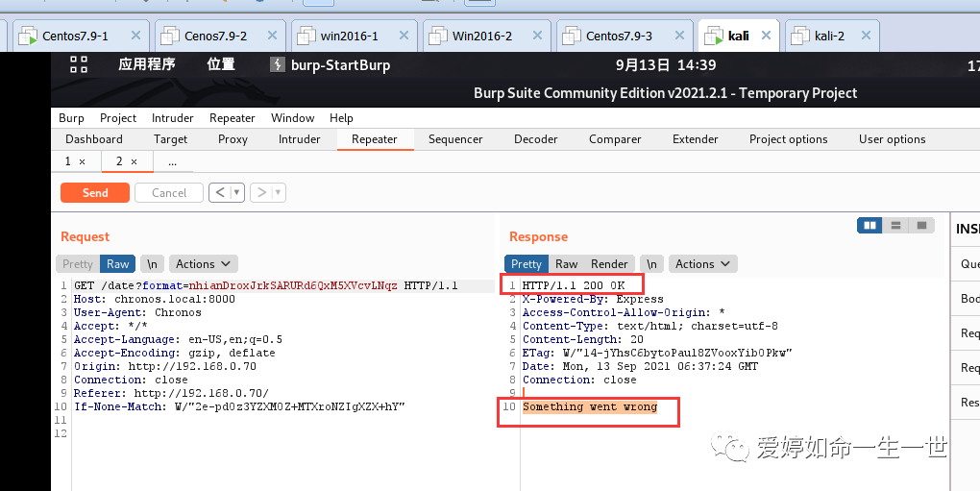
Task: Open the Project menu
Action: point(118,118)
